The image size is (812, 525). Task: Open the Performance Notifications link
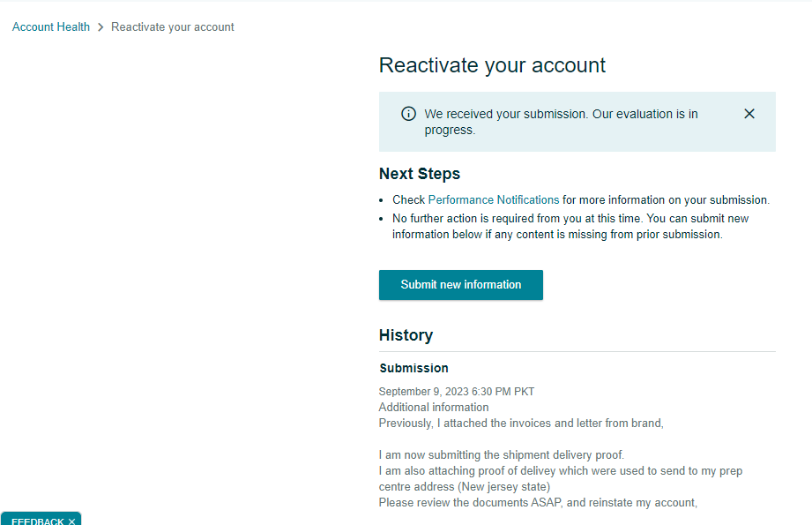coord(494,200)
